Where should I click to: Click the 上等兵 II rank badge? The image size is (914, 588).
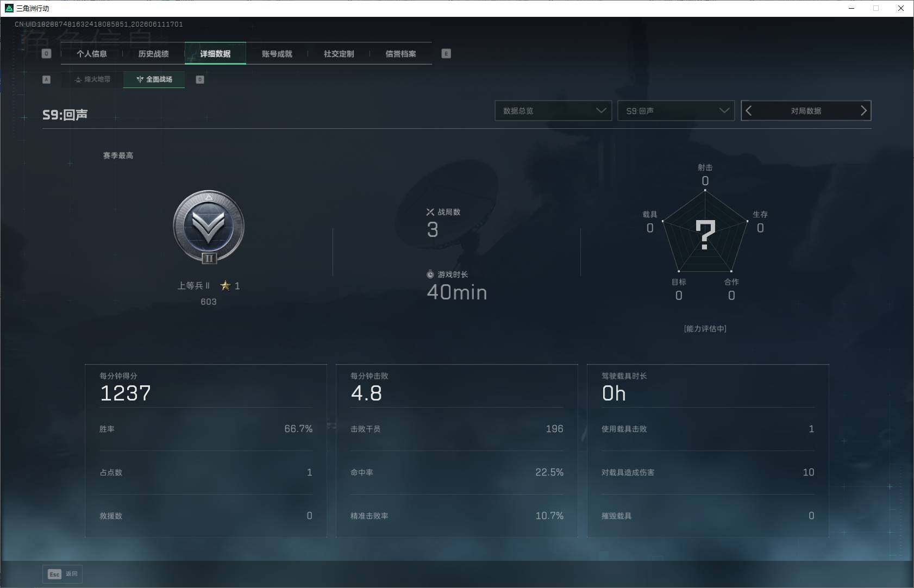click(209, 227)
